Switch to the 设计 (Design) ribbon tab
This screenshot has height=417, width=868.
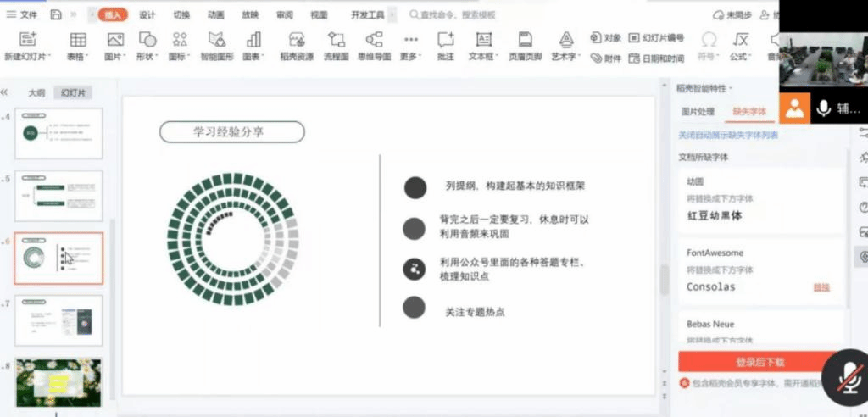coord(147,15)
